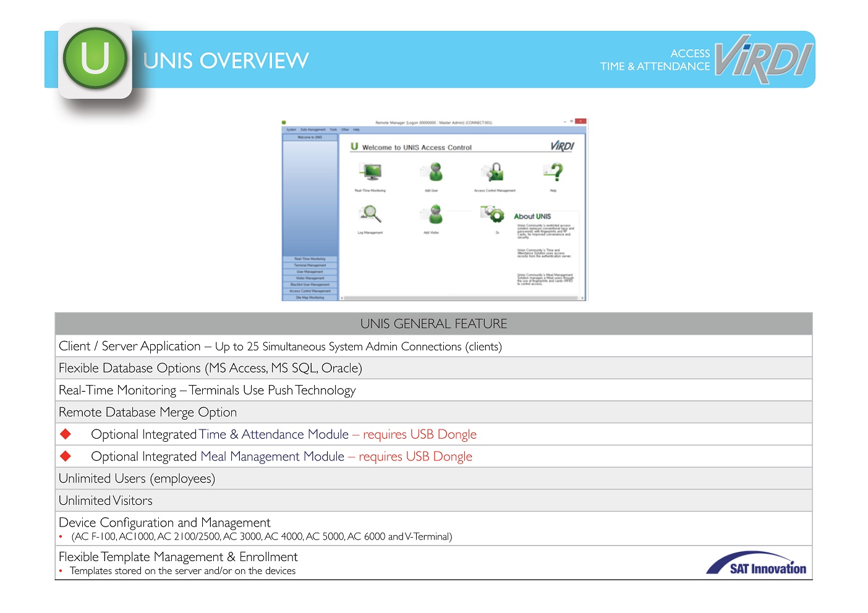Viewport: 868px width, 613px height.
Task: Click the horizontal scrollbar in Remote Manager
Action: click(x=460, y=298)
